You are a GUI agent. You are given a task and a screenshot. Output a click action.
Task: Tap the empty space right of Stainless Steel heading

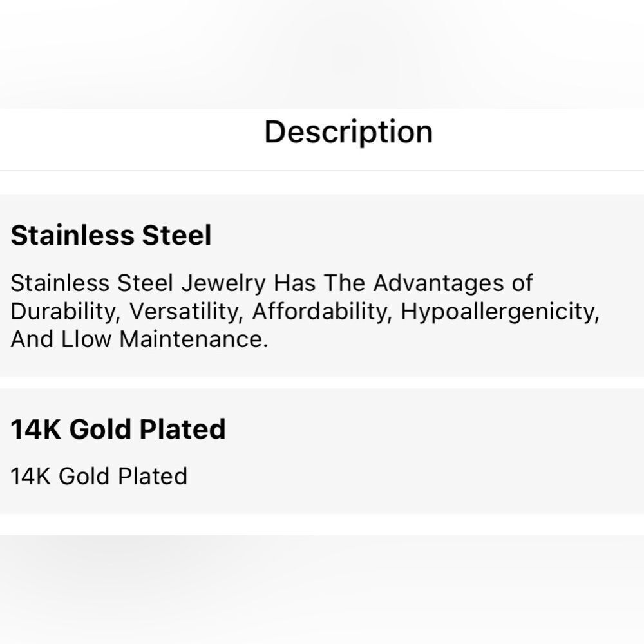pos(427,235)
